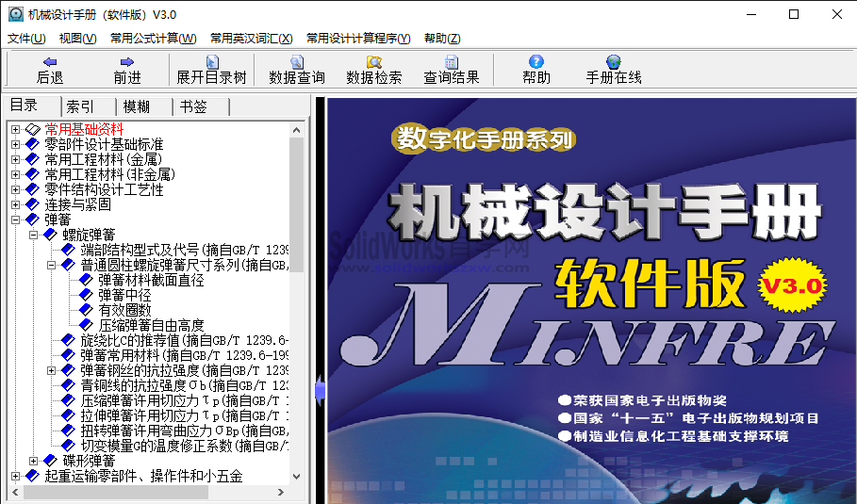Expand the 碟形弹簧 tree node
The image size is (857, 504).
coord(34,461)
